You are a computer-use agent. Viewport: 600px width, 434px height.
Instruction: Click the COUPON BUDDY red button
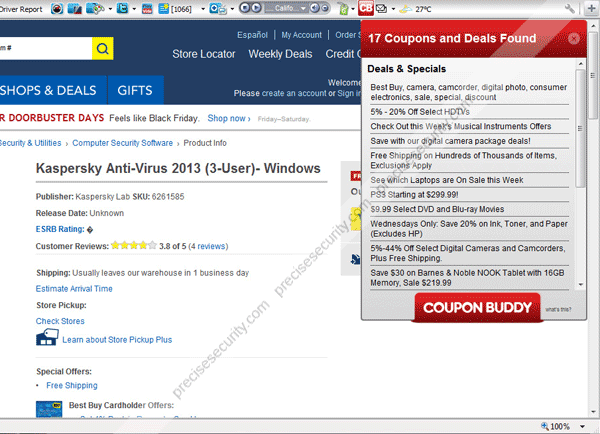coord(478,307)
